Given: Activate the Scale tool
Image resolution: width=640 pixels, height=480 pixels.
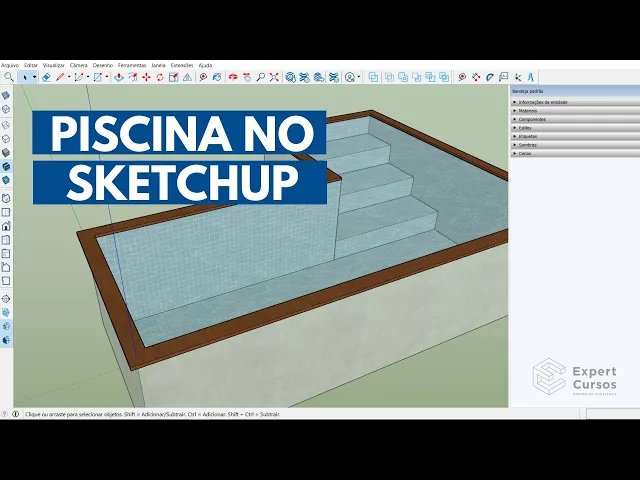Looking at the screenshot, I should click(x=173, y=77).
